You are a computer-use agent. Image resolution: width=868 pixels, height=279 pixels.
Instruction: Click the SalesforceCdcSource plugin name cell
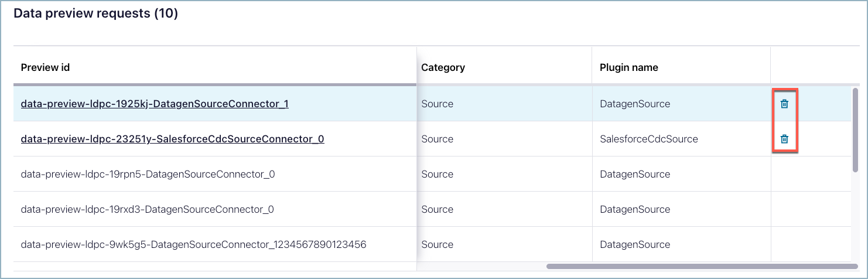pyautogui.click(x=648, y=139)
